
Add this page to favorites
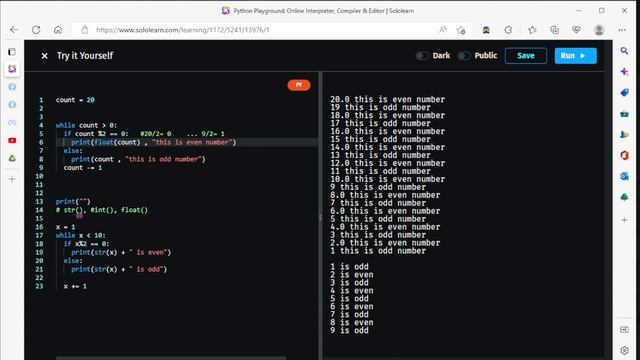pyautogui.click(x=461, y=30)
